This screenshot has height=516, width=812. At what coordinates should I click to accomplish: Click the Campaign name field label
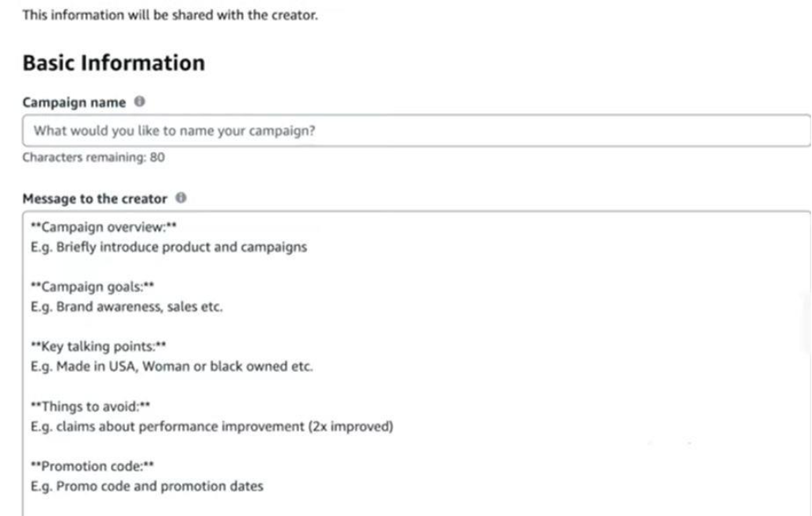74,103
